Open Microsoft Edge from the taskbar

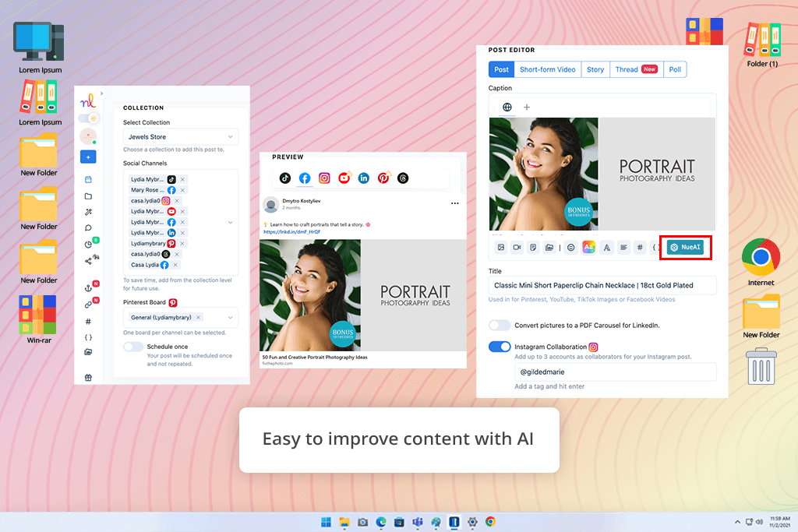(x=381, y=522)
